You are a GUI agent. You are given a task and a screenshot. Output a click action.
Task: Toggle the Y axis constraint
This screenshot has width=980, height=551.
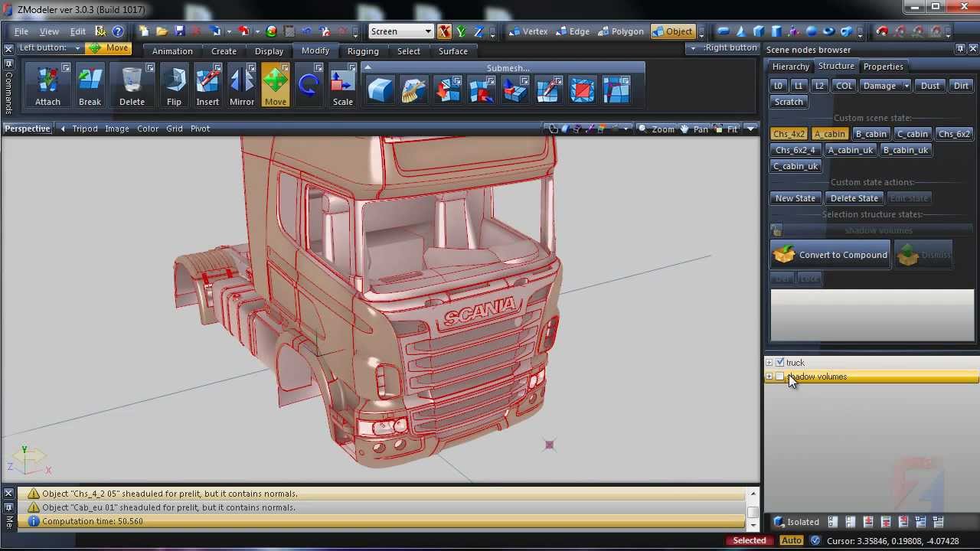click(461, 31)
